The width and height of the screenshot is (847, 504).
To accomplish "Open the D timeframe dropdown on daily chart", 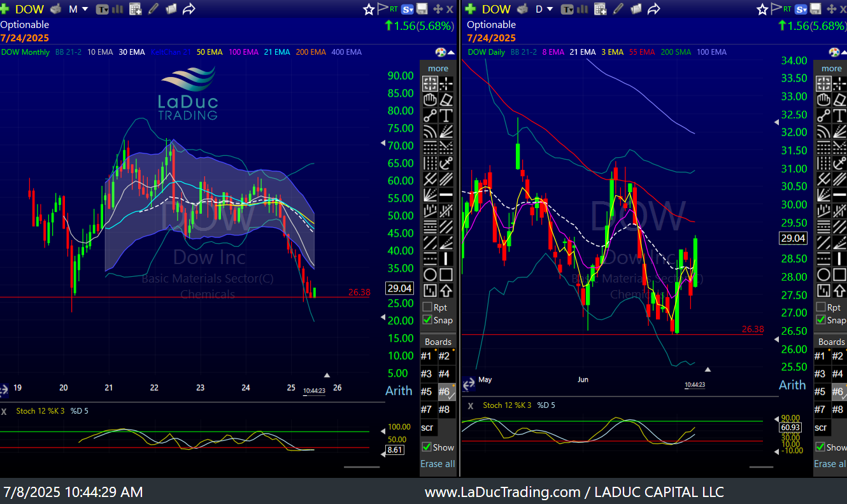I will tap(543, 9).
